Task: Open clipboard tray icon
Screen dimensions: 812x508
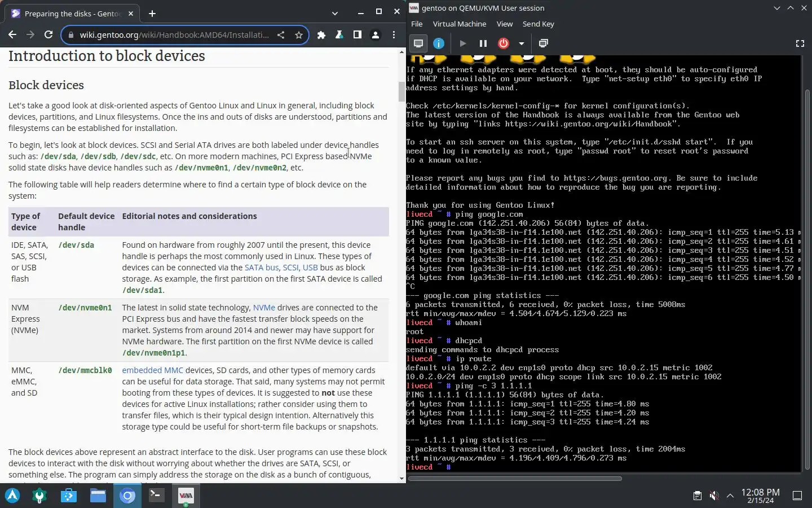Action: pos(698,496)
